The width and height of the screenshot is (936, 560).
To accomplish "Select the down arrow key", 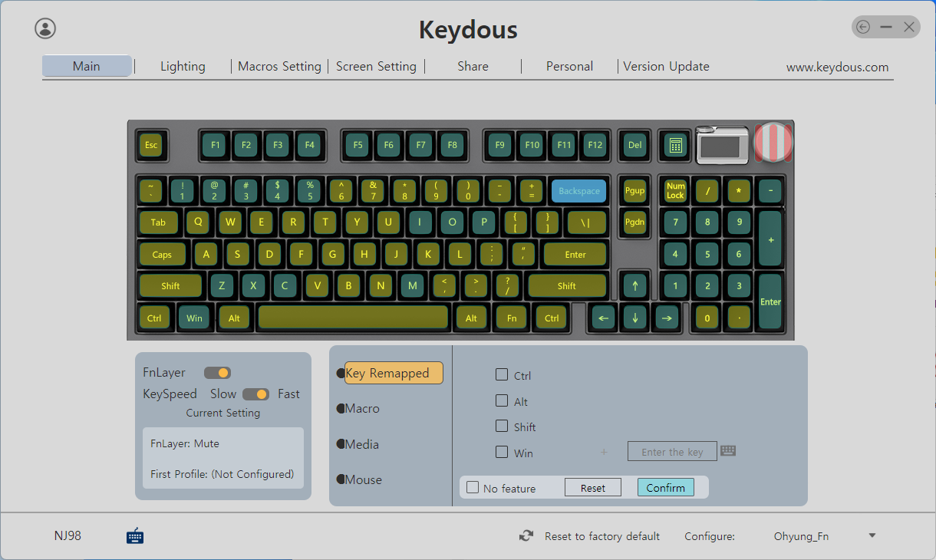I will [634, 318].
